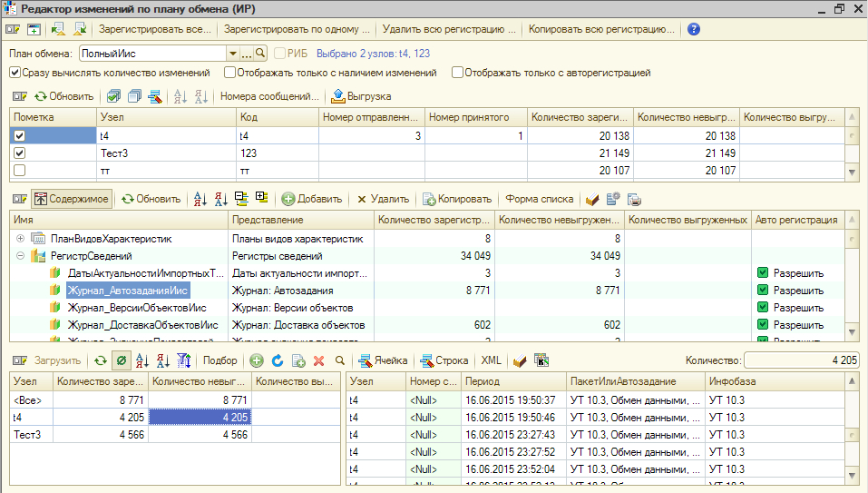868x493 pixels.
Task: Enable Отображать только с наличием изменений
Action: (x=229, y=73)
